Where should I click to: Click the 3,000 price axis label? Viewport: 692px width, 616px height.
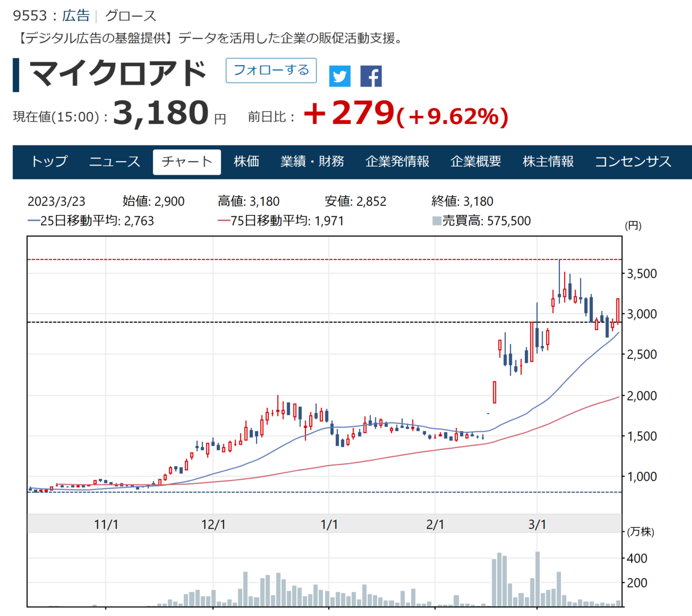point(642,314)
